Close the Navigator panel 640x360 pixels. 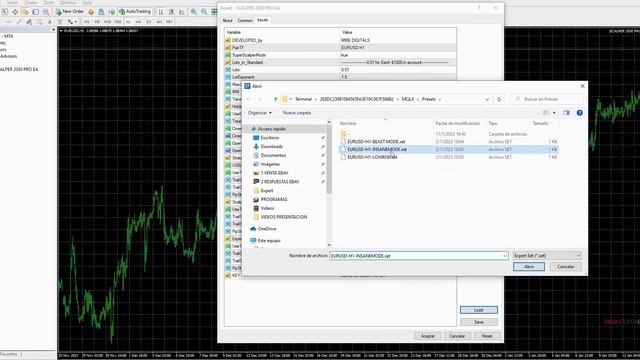(53, 30)
